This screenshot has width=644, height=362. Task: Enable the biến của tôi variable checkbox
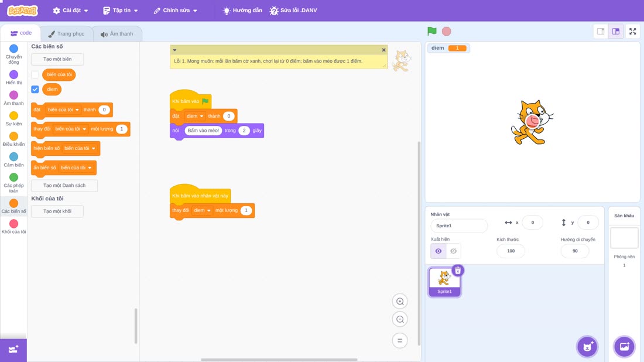[x=35, y=75]
